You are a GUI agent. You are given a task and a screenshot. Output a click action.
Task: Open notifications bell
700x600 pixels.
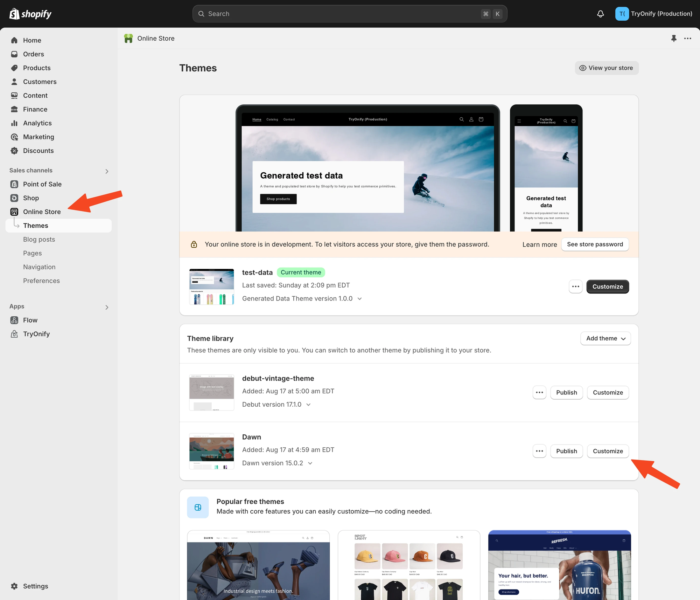click(x=600, y=14)
